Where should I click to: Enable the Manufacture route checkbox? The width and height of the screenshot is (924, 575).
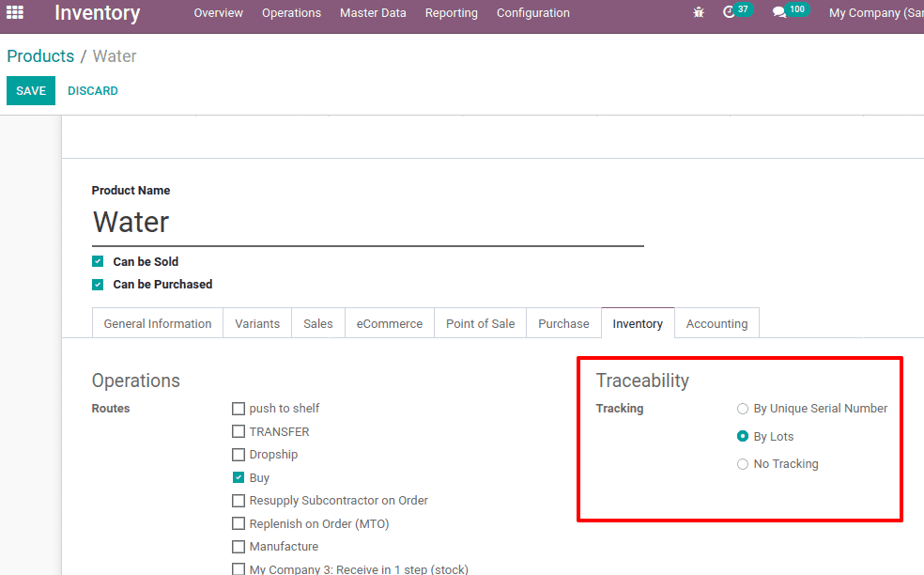pyautogui.click(x=239, y=547)
